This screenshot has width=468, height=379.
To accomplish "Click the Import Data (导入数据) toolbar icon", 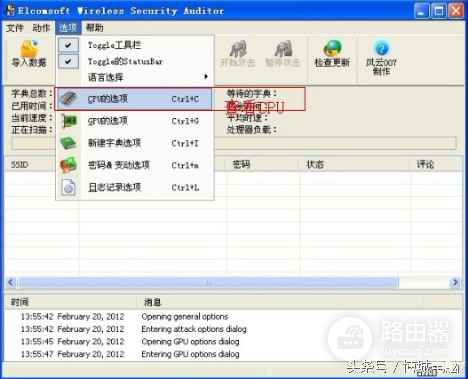I will [x=29, y=48].
